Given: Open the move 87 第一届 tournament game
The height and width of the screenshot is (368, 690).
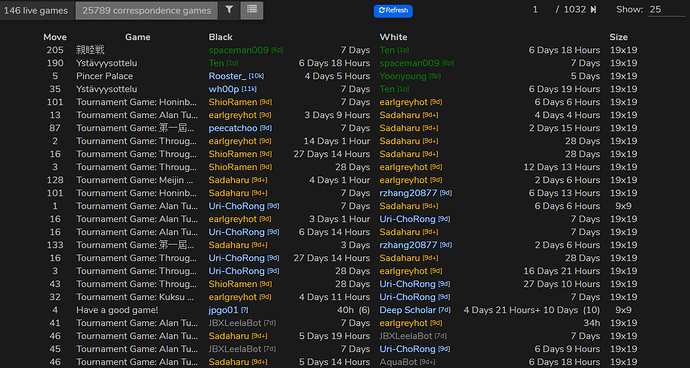Looking at the screenshot, I should point(135,128).
